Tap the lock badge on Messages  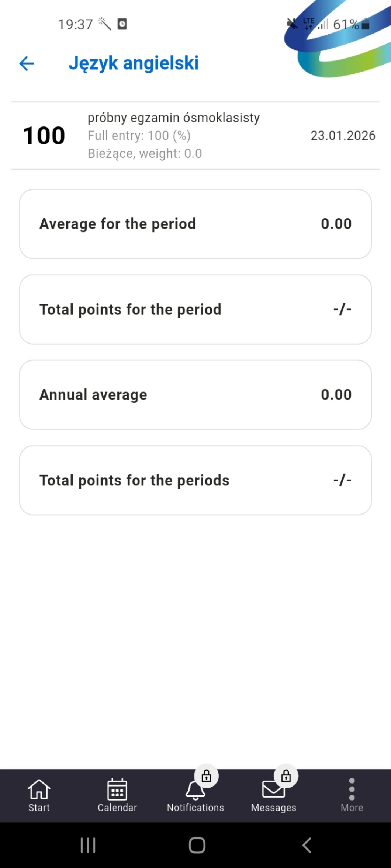(286, 776)
